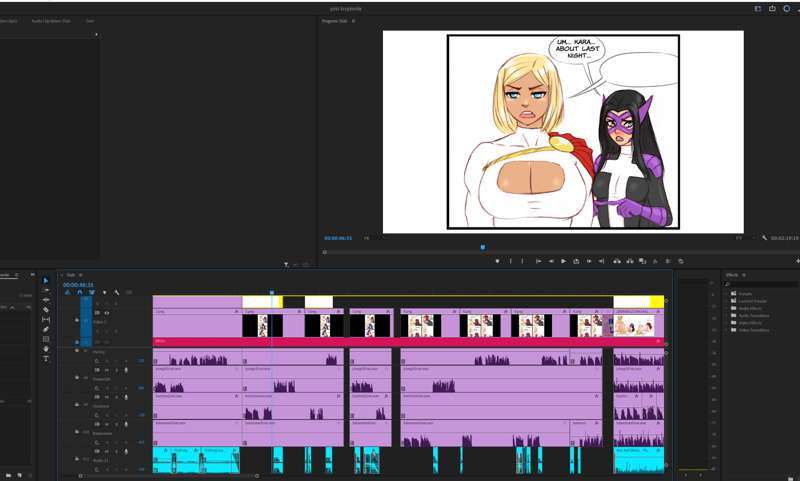Select last comic thumbnail clip on video track
Image resolution: width=800 pixels, height=481 pixels.
coord(634,325)
